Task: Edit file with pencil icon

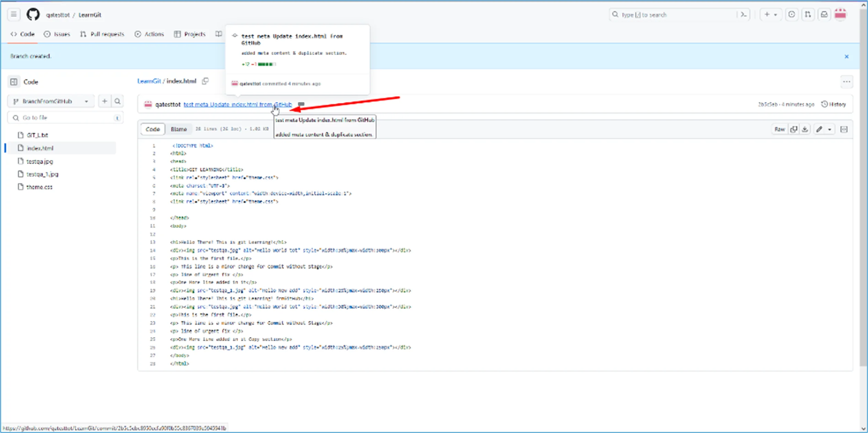Action: click(x=819, y=129)
